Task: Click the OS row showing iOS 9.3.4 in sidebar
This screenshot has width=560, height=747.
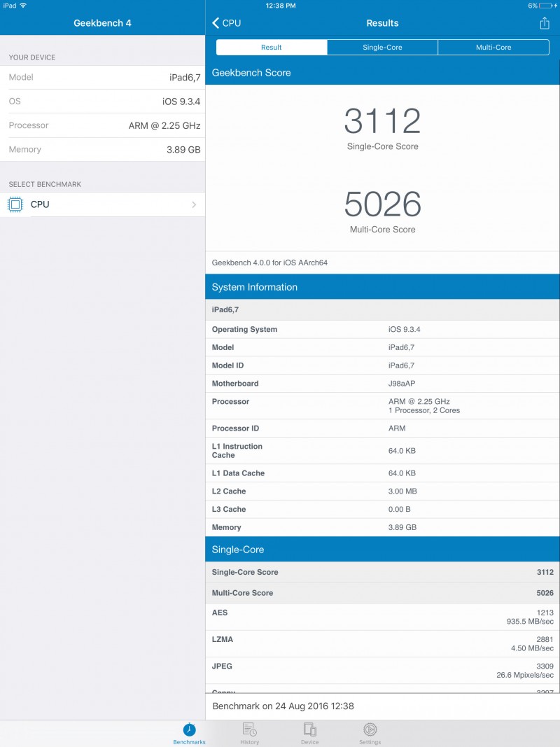Action: [102, 101]
